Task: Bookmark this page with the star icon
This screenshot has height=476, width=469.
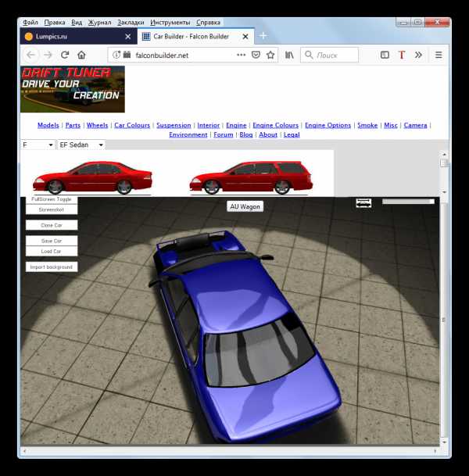Action: click(x=270, y=55)
